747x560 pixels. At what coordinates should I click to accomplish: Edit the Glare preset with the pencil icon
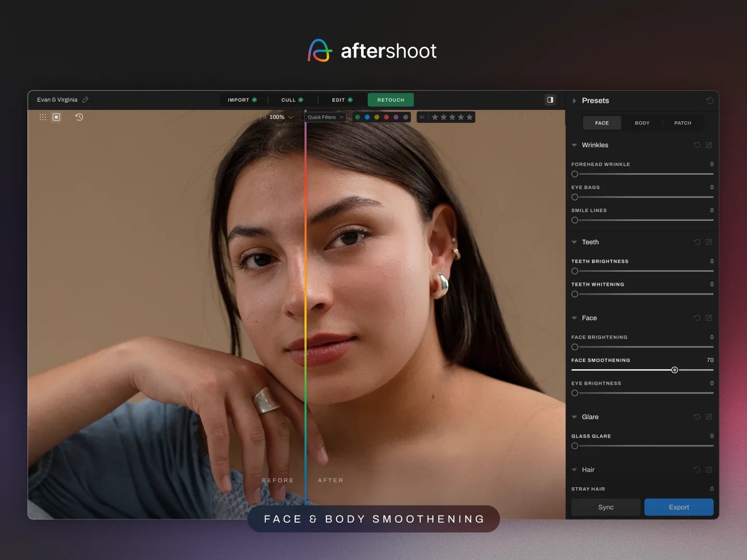pos(709,417)
